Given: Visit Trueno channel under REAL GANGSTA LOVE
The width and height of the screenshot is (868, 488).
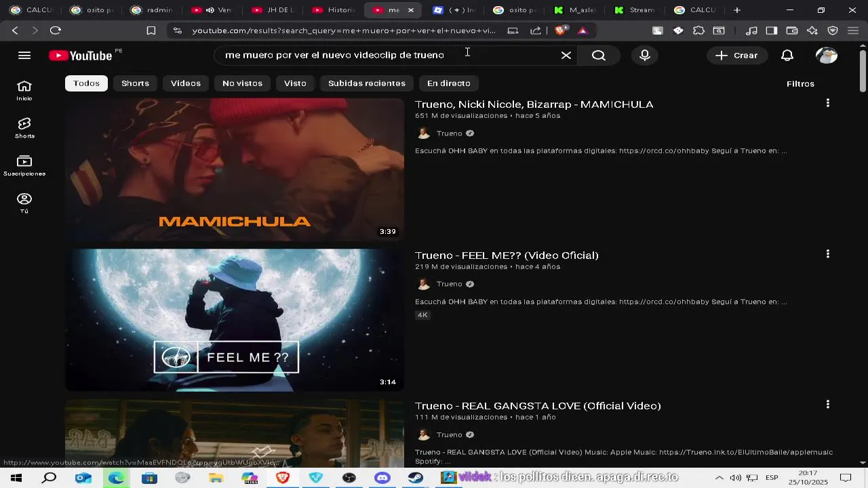Looking at the screenshot, I should [449, 434].
